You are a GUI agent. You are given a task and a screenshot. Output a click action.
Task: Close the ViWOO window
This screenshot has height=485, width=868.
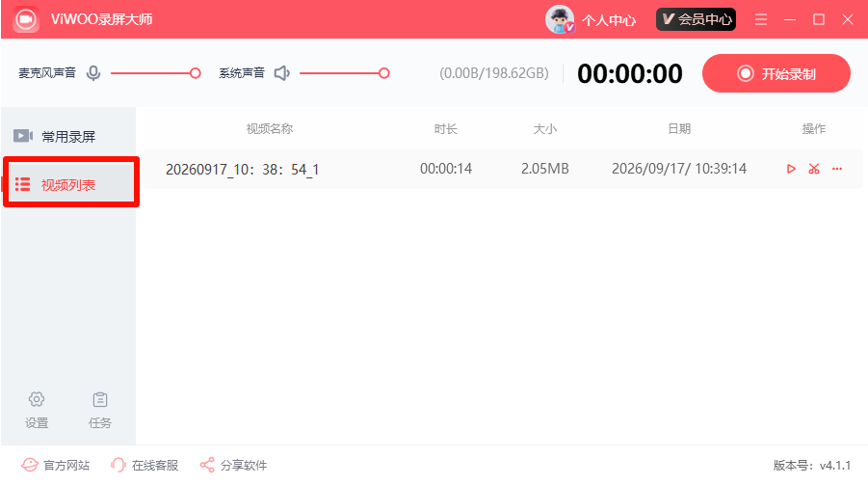[x=848, y=19]
